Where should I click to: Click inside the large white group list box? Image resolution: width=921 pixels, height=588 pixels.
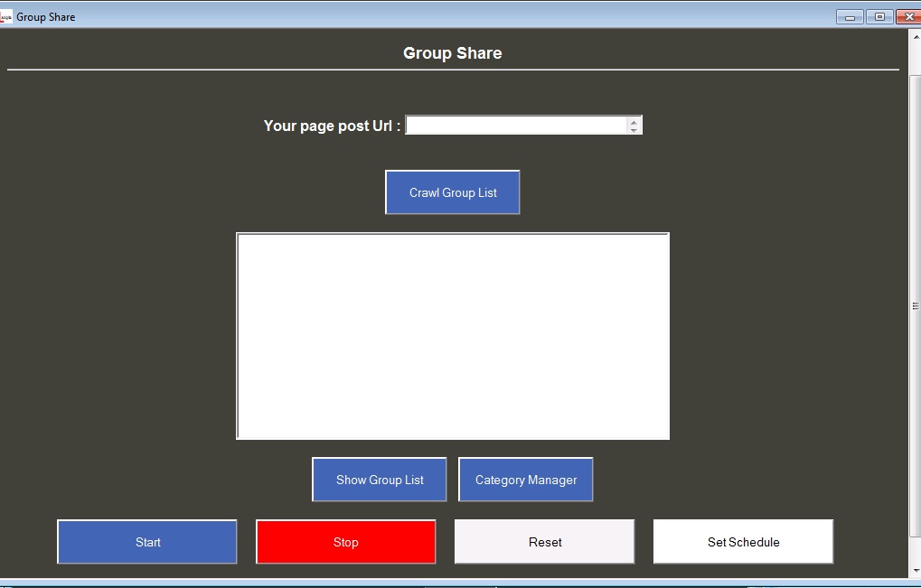pyautogui.click(x=453, y=336)
